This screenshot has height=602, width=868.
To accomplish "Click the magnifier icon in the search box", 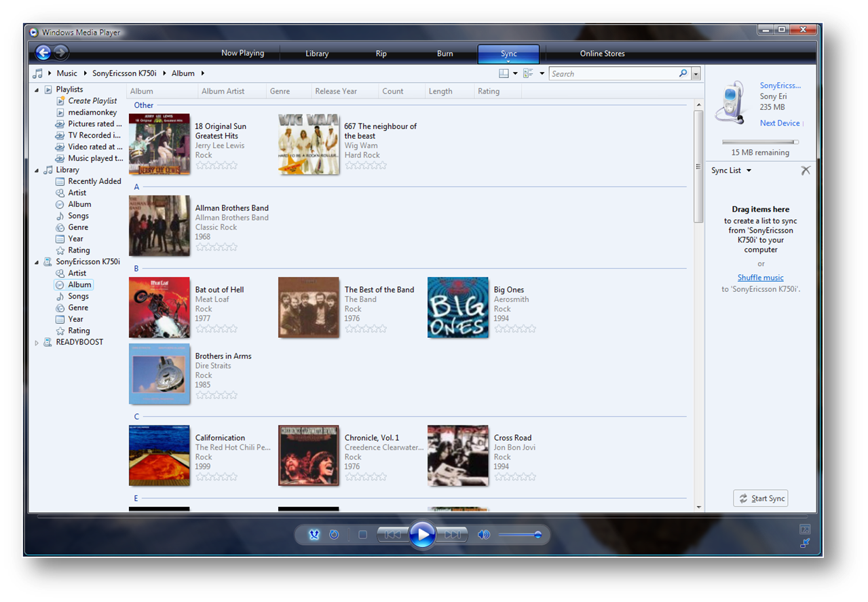I will [x=683, y=73].
